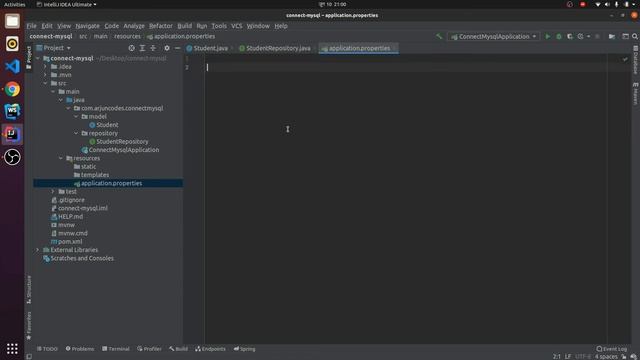The image size is (640, 360).
Task: Open Visual Studio Code from dock
Action: [12, 66]
